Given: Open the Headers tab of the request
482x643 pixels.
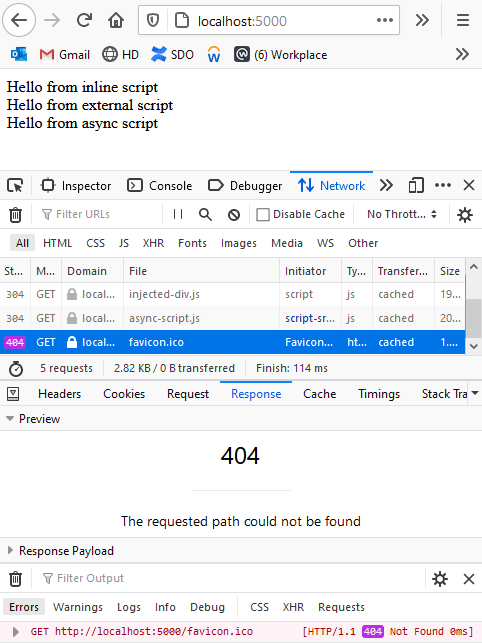Looking at the screenshot, I should 59,394.
